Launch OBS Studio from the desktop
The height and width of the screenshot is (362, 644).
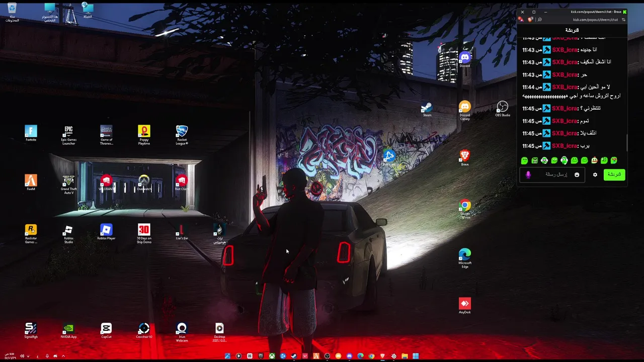click(502, 109)
